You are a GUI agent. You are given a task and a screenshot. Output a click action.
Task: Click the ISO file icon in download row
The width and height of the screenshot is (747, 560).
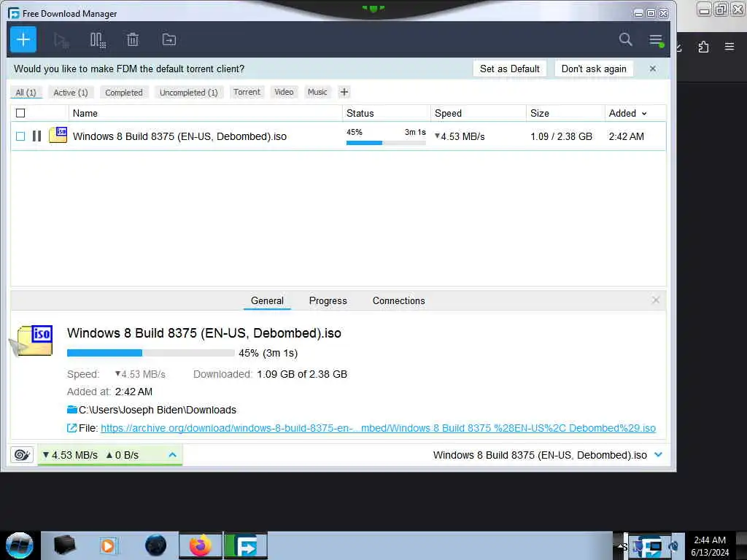(58, 135)
